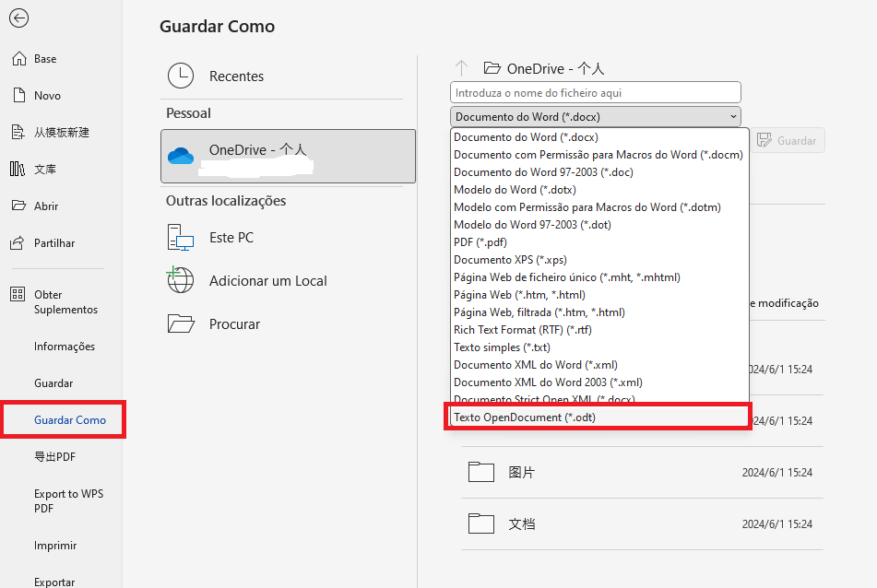The height and width of the screenshot is (588, 877).
Task: Select Página Web (*.htm, *.html) option
Action: point(599,295)
